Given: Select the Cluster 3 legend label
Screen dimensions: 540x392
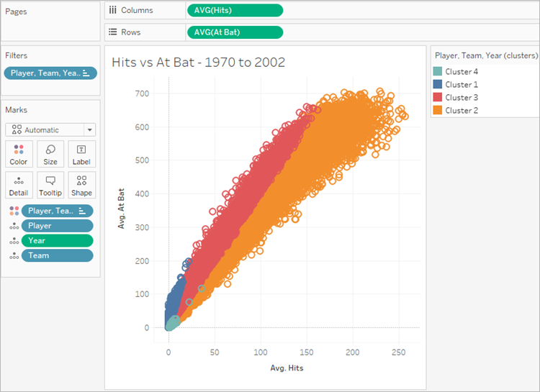Looking at the screenshot, I should (462, 97).
